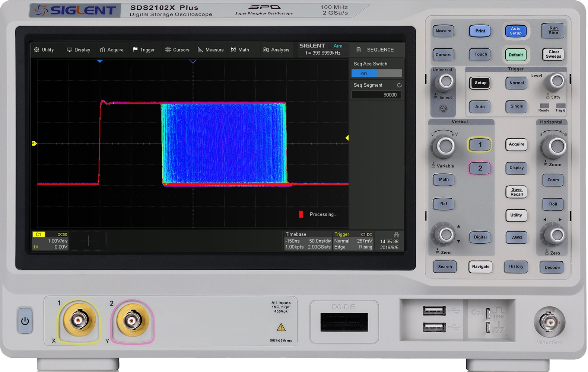Click the circular arrows button under Select
Viewport: 588px width, 372px height.
443,109
